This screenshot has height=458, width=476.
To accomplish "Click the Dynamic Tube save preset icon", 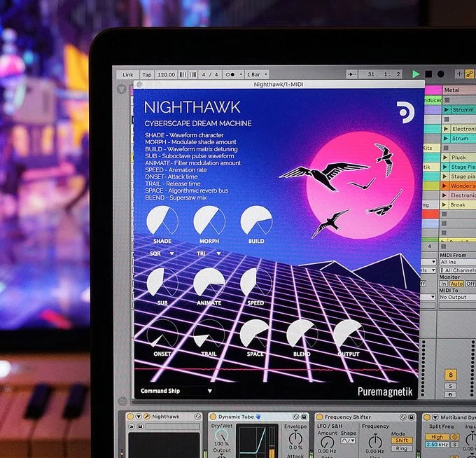I will pos(304,417).
